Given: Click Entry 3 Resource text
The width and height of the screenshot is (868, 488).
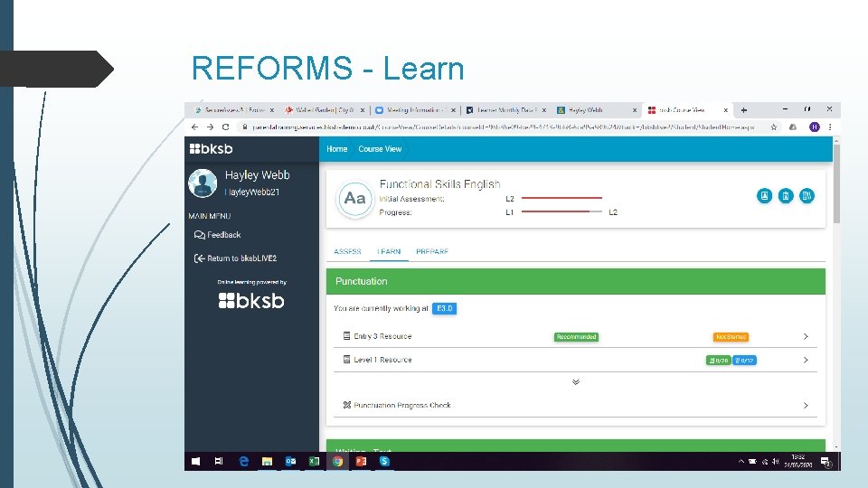Looking at the screenshot, I should click(x=382, y=336).
